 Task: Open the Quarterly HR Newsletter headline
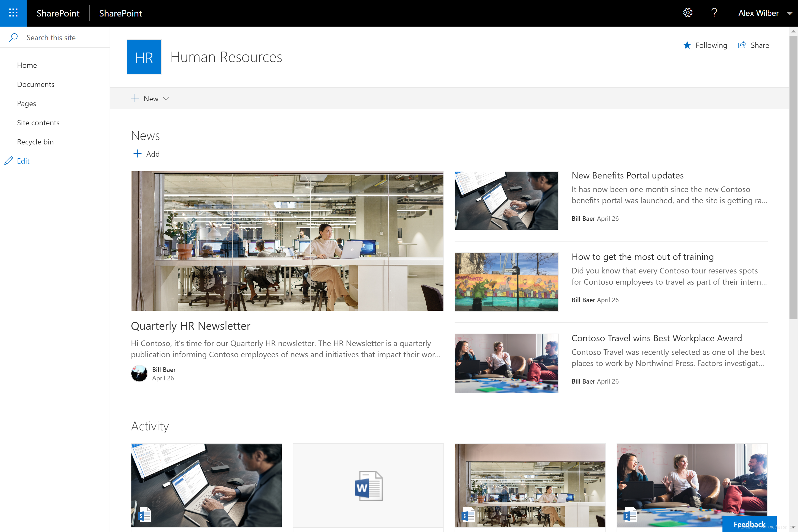190,326
